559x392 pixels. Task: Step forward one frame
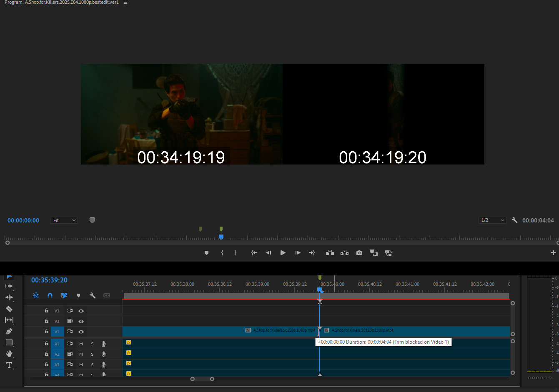coord(298,253)
